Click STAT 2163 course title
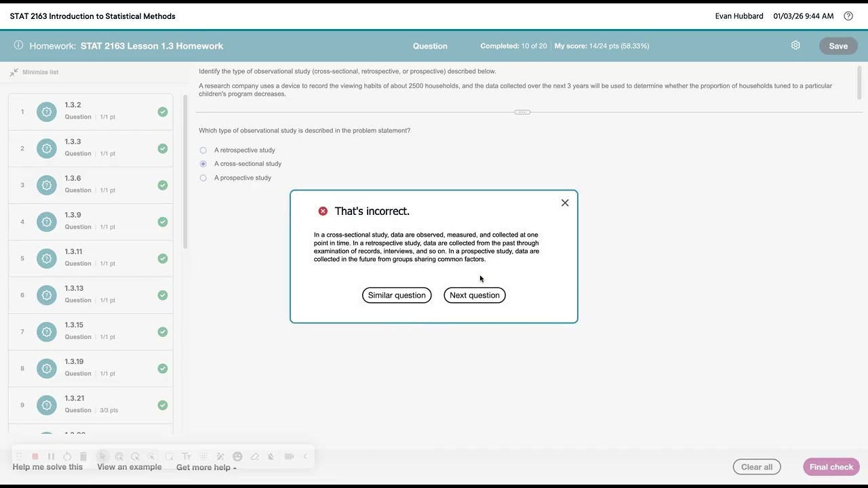868x488 pixels. pyautogui.click(x=92, y=16)
